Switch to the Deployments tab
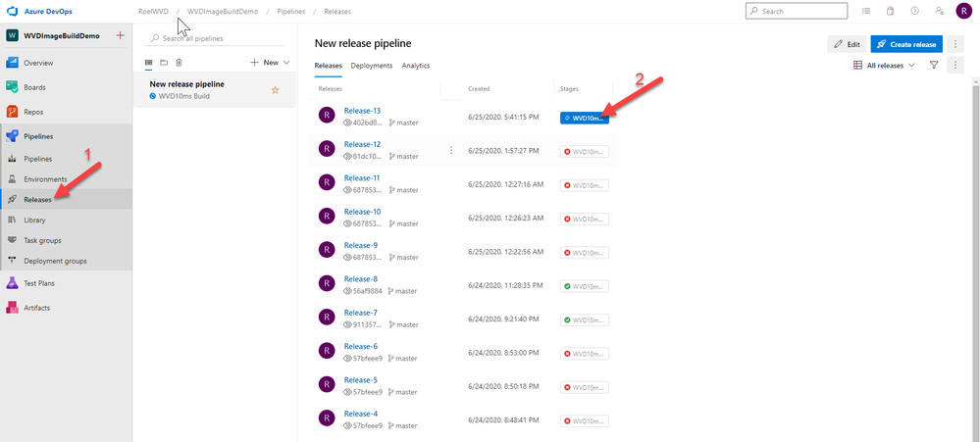This screenshot has width=980, height=442. [x=371, y=66]
